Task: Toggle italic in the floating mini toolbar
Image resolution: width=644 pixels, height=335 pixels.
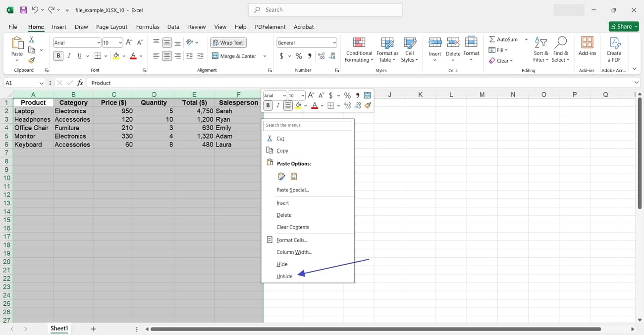Action: 278,105
